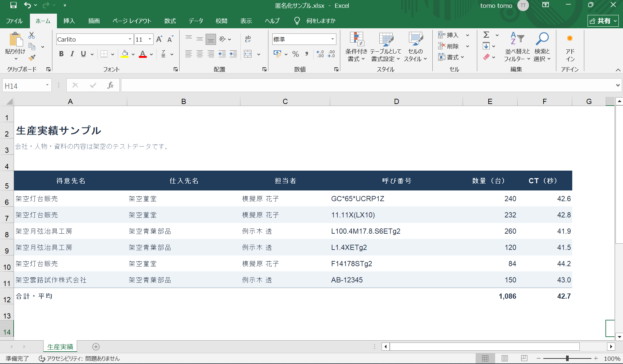The height and width of the screenshot is (364, 623).
Task: Click 並べ替えとフィルター button
Action: (x=517, y=47)
